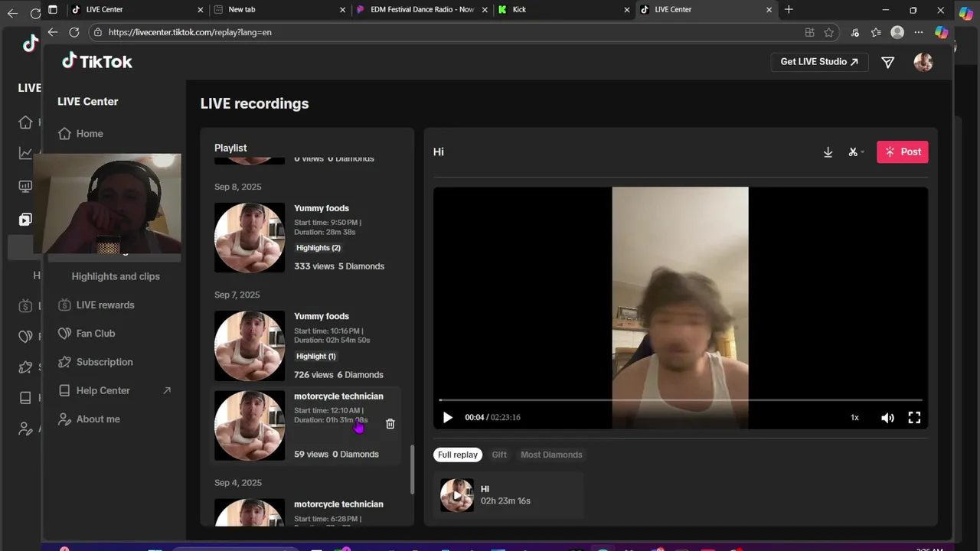Click the pink Post button
The image size is (980, 551).
click(902, 152)
